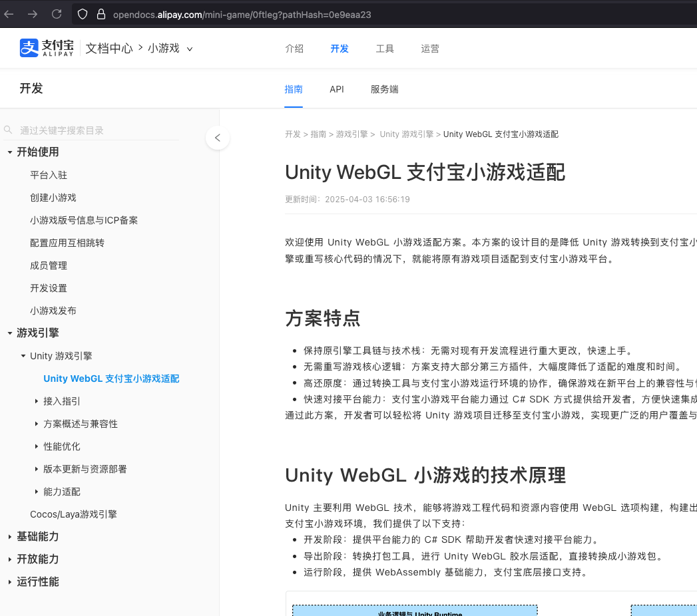Open the 介绍 top menu
The image size is (697, 616).
point(294,49)
